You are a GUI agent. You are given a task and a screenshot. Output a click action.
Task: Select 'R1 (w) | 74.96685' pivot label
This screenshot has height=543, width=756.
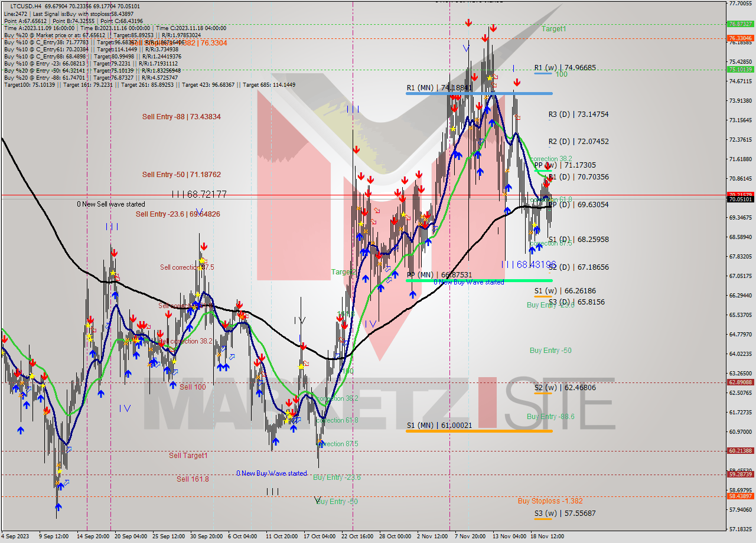tap(565, 68)
